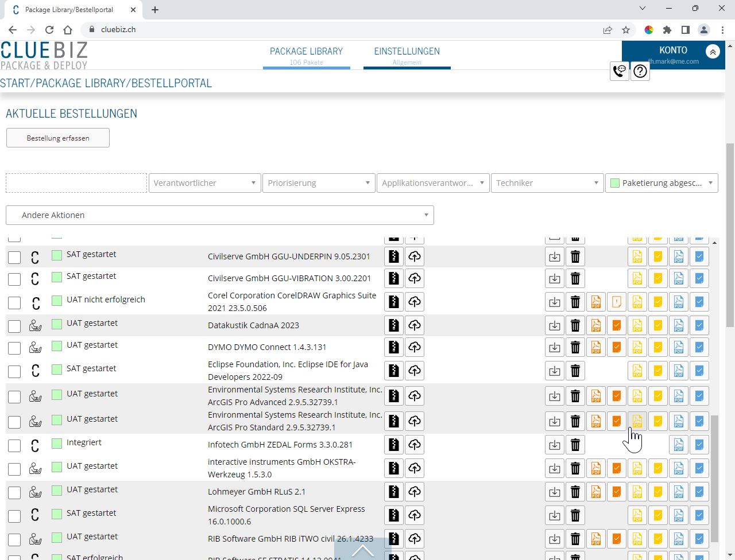
Task: Open a new browser tab
Action: point(155,10)
